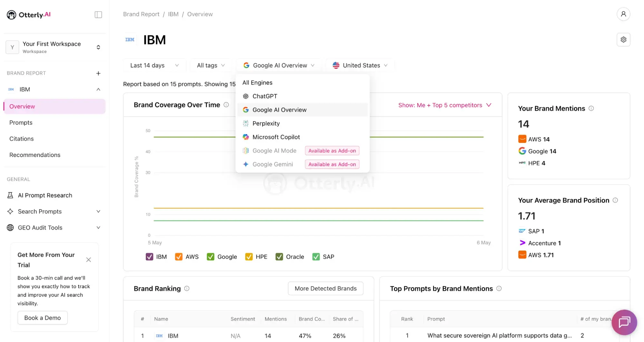
Task: Select Perplexity engine option
Action: click(302, 123)
